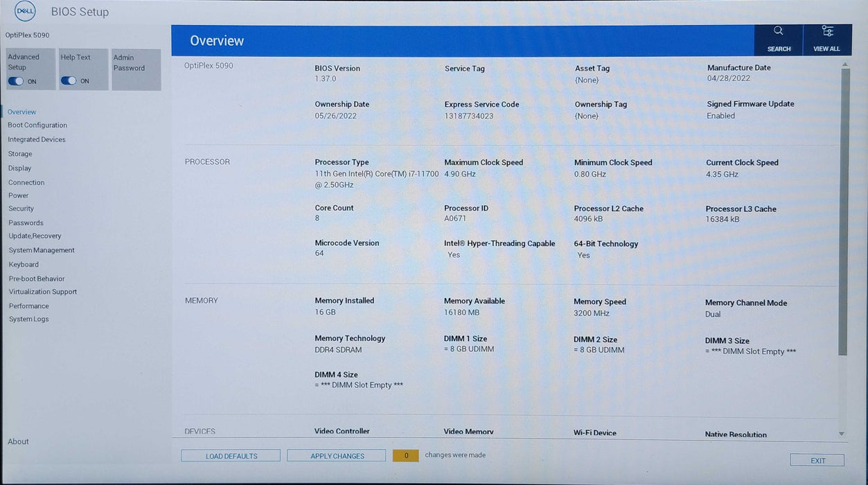Toggle the Help Text switch
Image resolution: width=868 pixels, height=485 pixels.
point(69,81)
